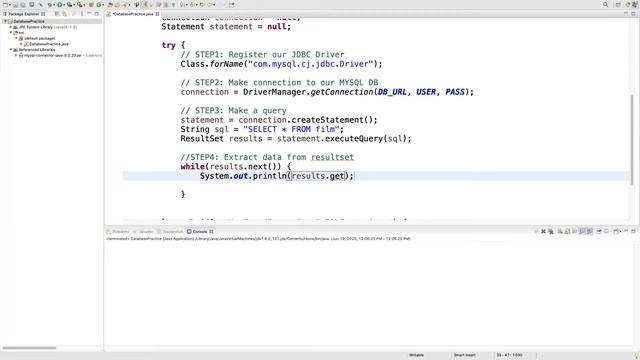Toggle Scroll Lock in Console toolbar
Viewport: 640px width, 360px height.
click(x=567, y=231)
